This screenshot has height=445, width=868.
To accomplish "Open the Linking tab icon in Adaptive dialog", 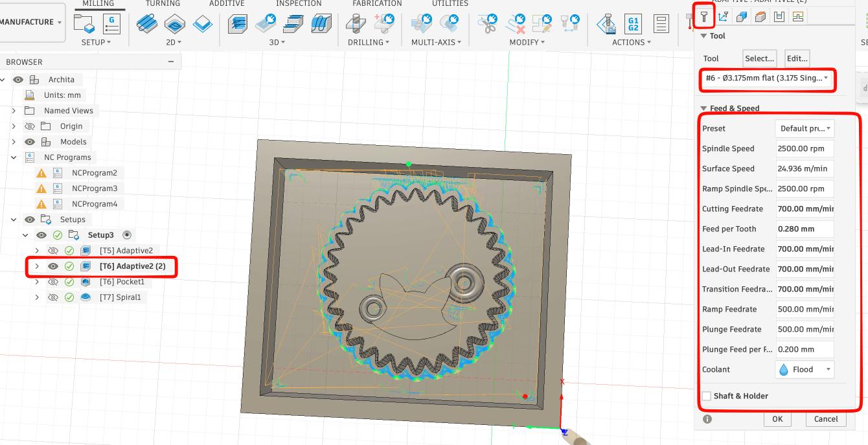I will point(779,17).
